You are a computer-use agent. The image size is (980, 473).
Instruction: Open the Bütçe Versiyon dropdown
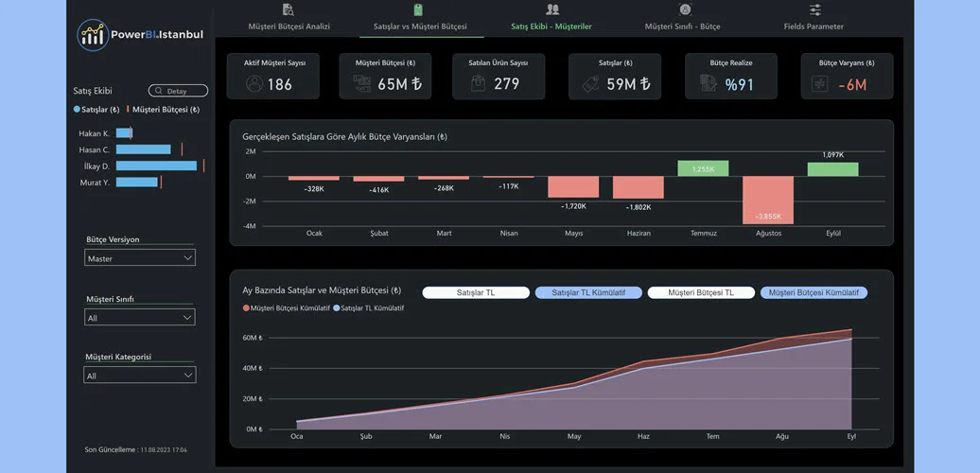pos(140,258)
